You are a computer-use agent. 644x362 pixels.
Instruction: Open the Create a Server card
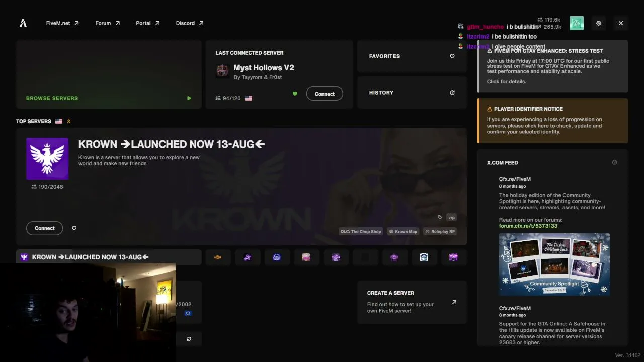412,302
